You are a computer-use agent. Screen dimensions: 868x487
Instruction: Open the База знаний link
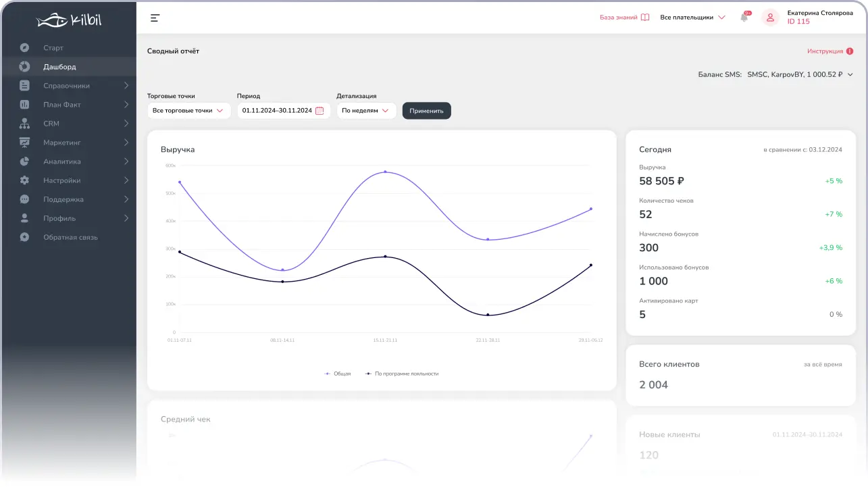619,18
